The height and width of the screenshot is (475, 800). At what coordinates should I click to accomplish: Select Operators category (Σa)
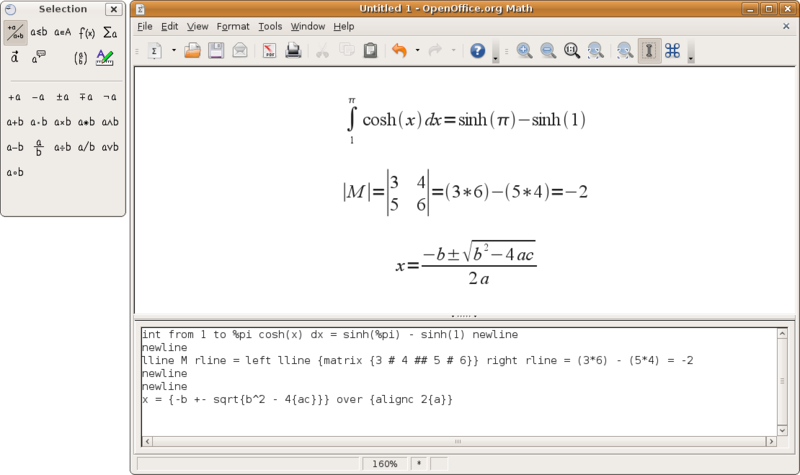110,33
